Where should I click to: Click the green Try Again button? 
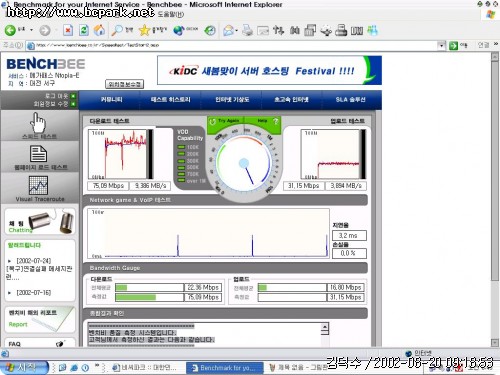click(x=226, y=121)
